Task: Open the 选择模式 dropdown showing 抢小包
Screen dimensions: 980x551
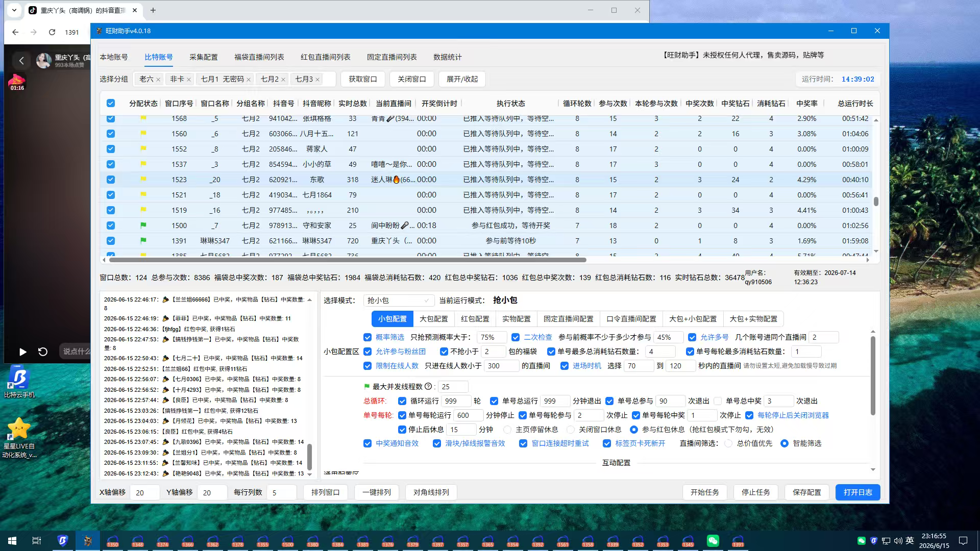Action: (399, 300)
